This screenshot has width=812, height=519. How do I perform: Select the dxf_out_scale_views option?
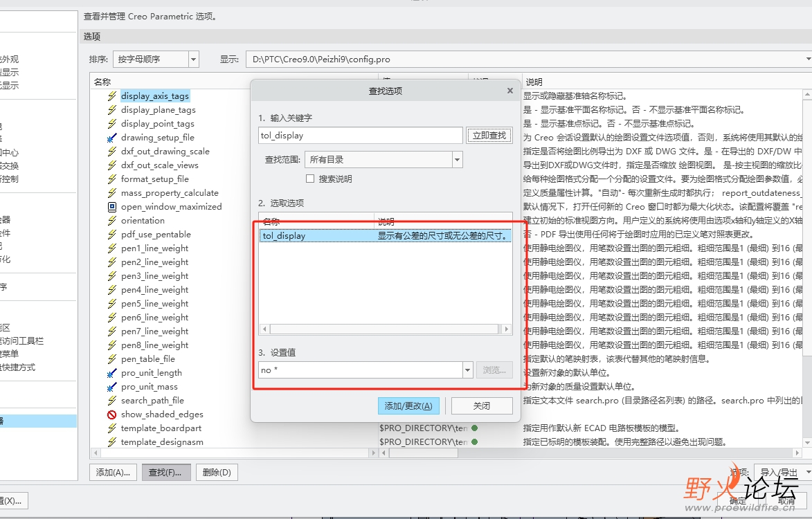(x=159, y=165)
